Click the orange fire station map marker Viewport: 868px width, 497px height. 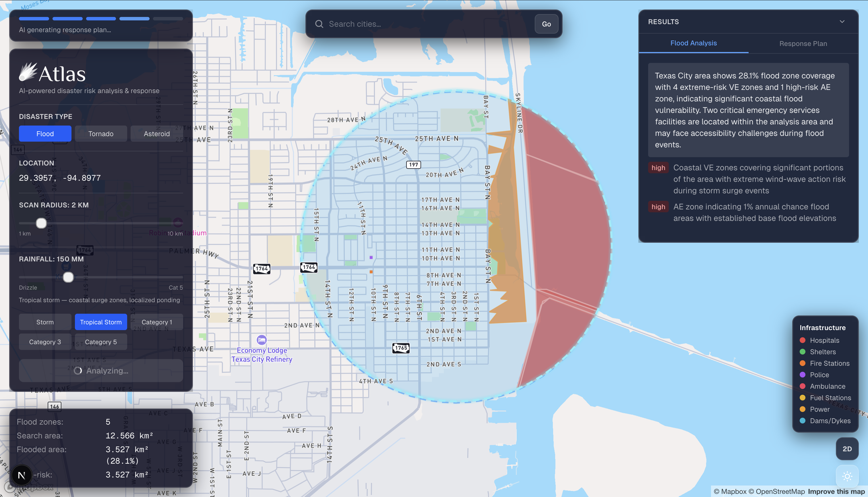coord(371,272)
